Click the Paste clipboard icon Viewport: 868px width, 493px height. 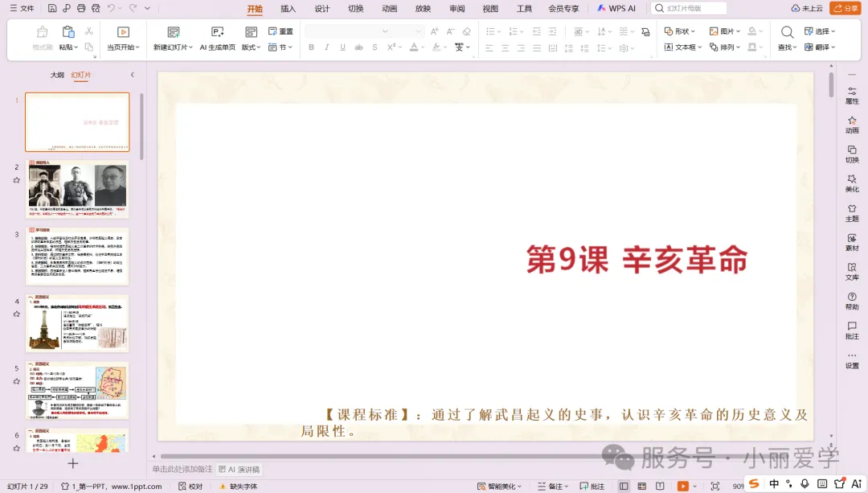coord(68,32)
